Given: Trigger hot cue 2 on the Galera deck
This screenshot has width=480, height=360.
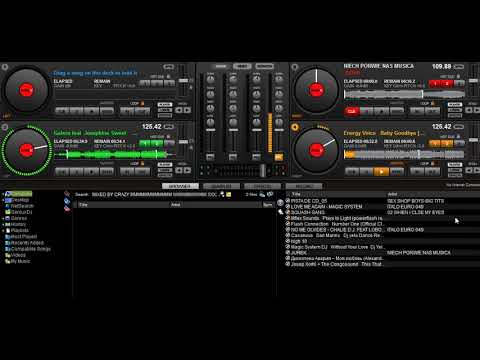Looking at the screenshot, I should [x=157, y=143].
